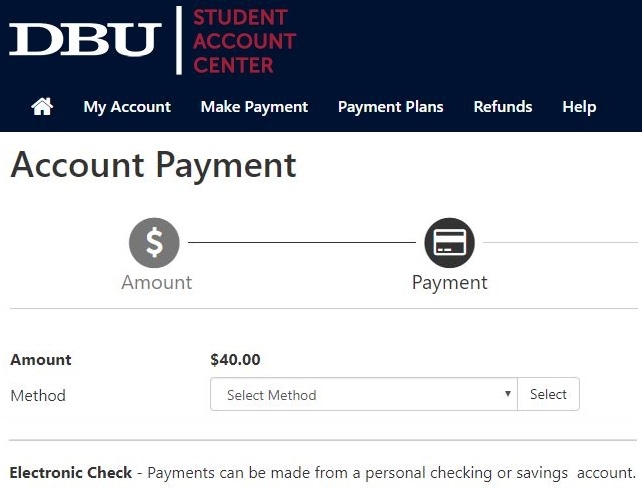The width and height of the screenshot is (642, 491).
Task: Open the Make Payment menu item
Action: 254,107
